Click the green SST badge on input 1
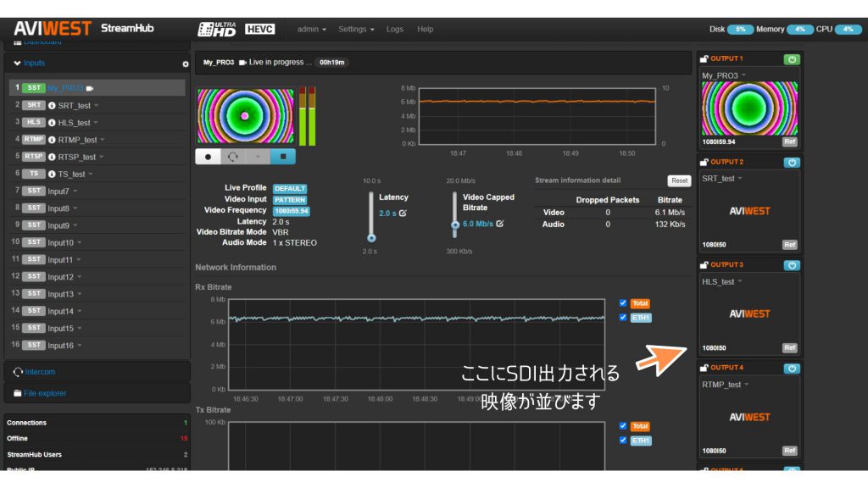The width and height of the screenshot is (868, 488). (34, 88)
